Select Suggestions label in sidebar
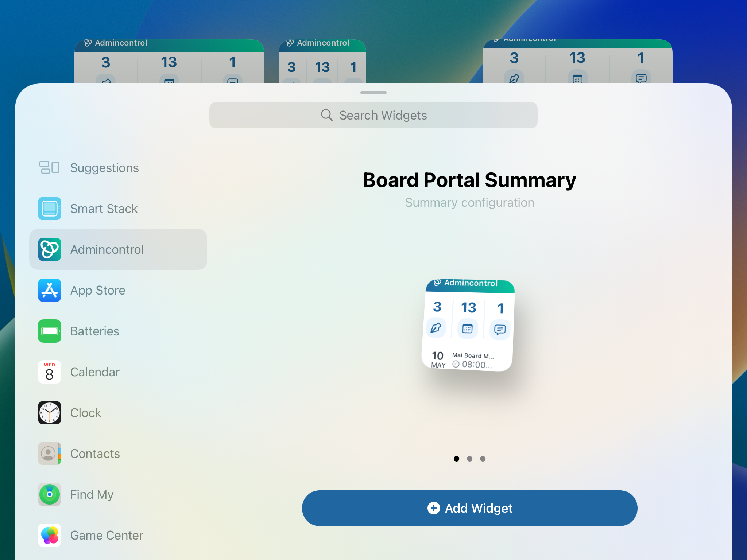This screenshot has width=747, height=560. coord(104,168)
